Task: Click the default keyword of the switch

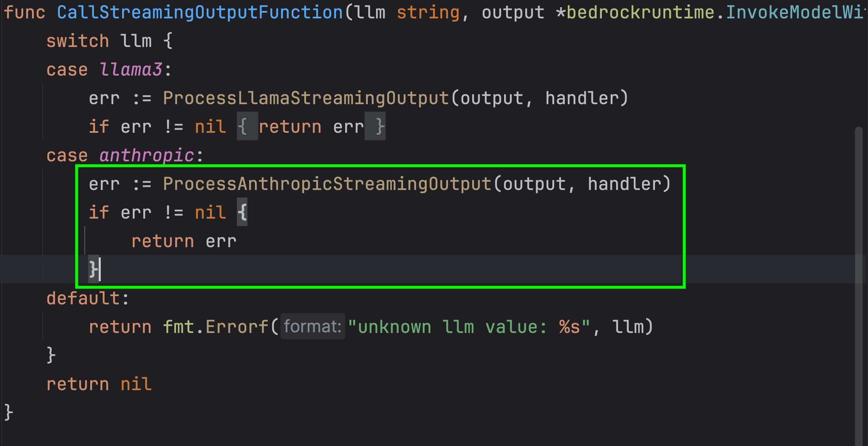Action: click(83, 299)
